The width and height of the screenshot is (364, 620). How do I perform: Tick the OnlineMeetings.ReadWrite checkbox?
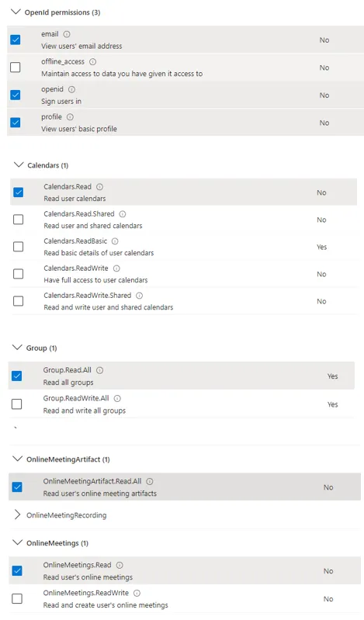(x=17, y=598)
